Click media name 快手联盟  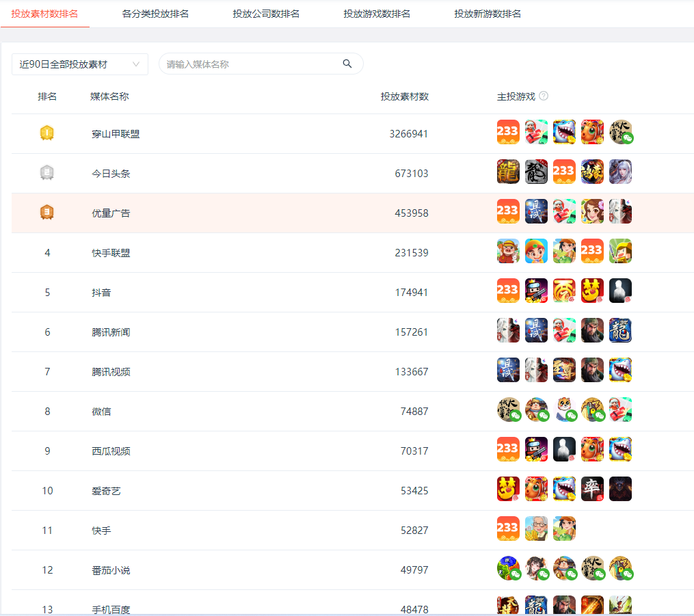click(x=111, y=253)
